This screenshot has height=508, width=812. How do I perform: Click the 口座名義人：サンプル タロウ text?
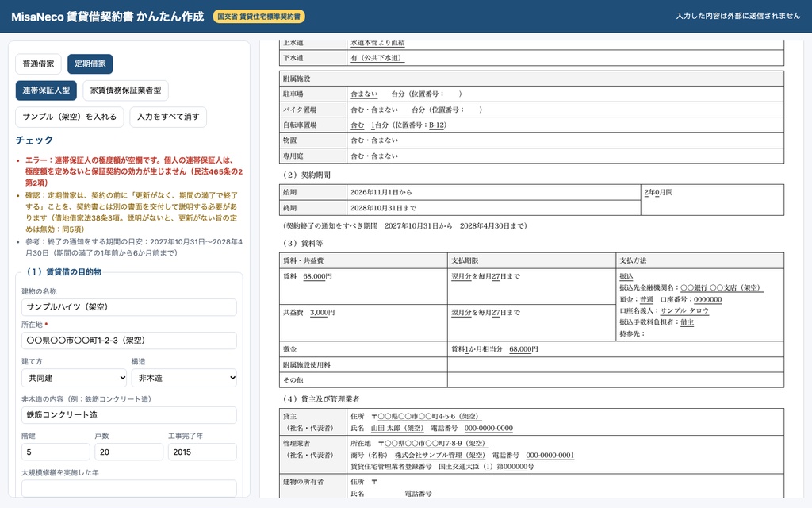(664, 310)
